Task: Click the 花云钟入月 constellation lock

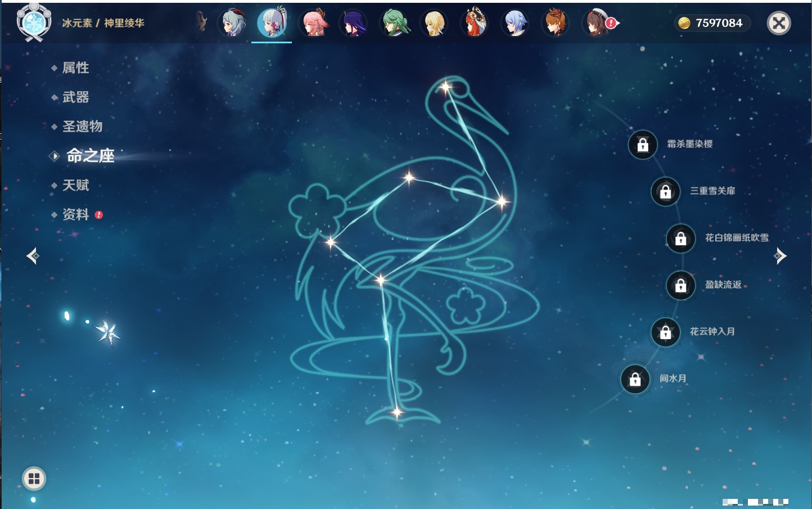Action: pos(665,332)
